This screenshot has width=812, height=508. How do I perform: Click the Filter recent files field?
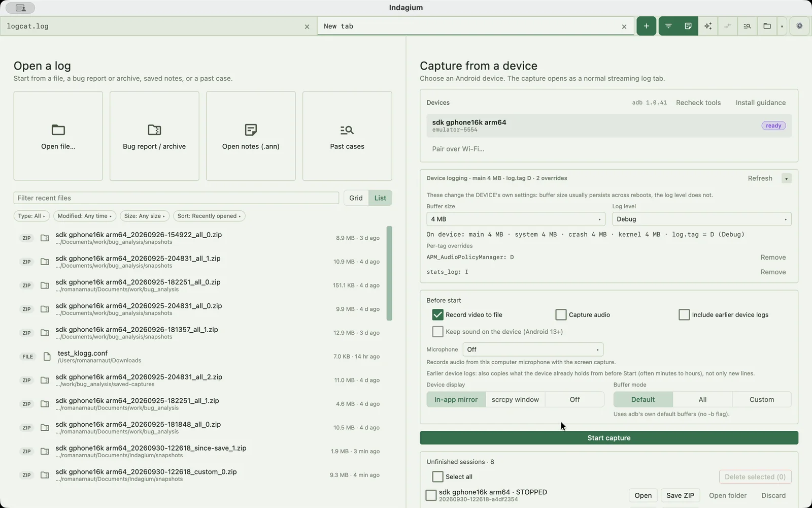pyautogui.click(x=176, y=198)
